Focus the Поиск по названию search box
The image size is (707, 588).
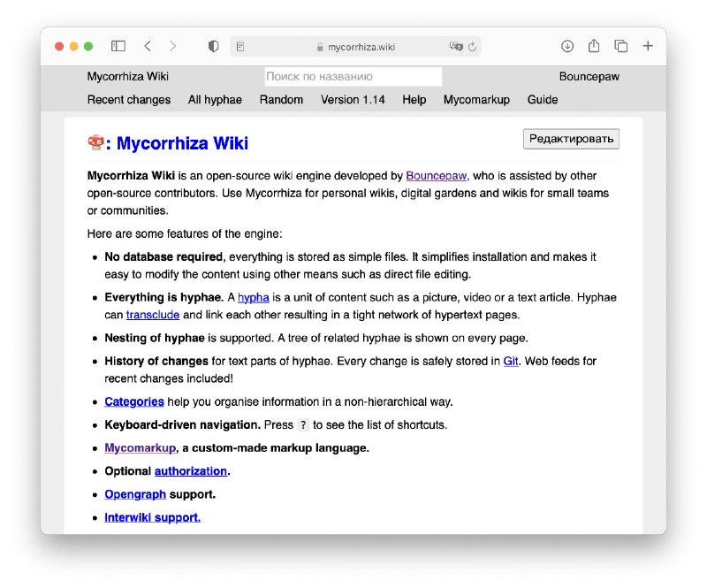click(x=353, y=76)
